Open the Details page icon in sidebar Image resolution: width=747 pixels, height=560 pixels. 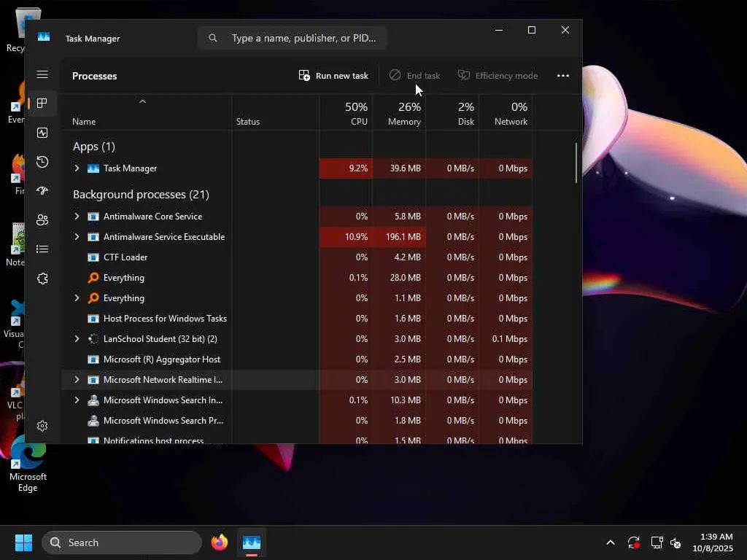pos(42,249)
